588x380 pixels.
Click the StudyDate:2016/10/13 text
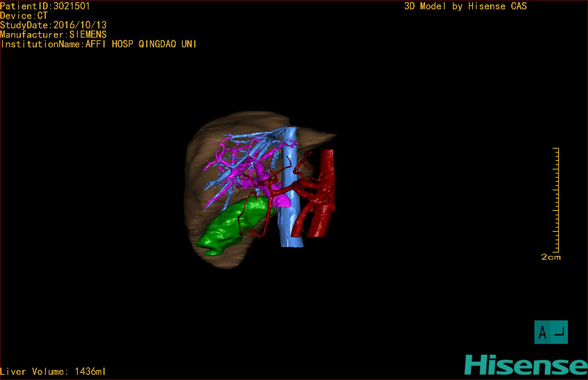point(54,25)
